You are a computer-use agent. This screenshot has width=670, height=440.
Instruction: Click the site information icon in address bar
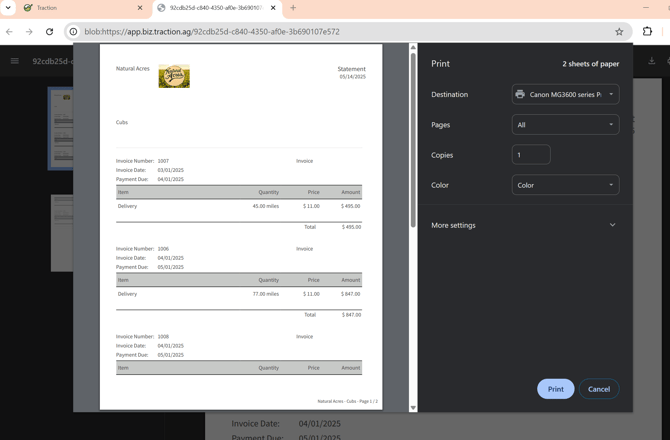(73, 32)
